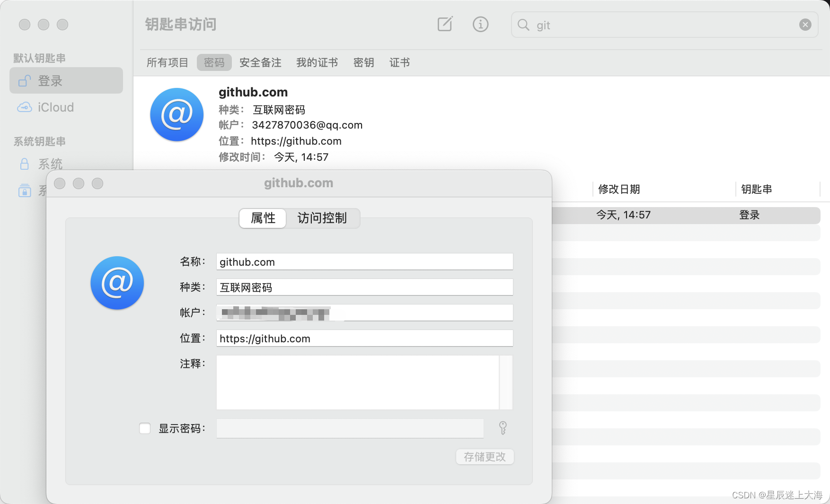830x504 pixels.
Task: Click the large @ icon in item summary
Action: 177,115
